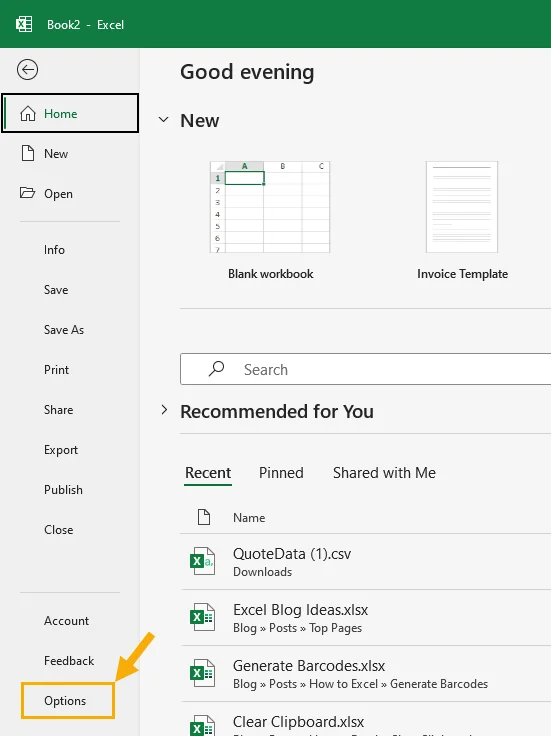Click the back arrow icon

[27, 70]
